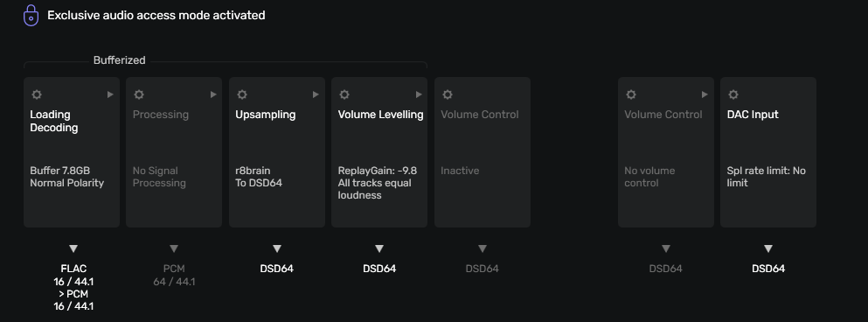Select the Upsampling card title
This screenshot has width=868, height=322.
click(266, 115)
